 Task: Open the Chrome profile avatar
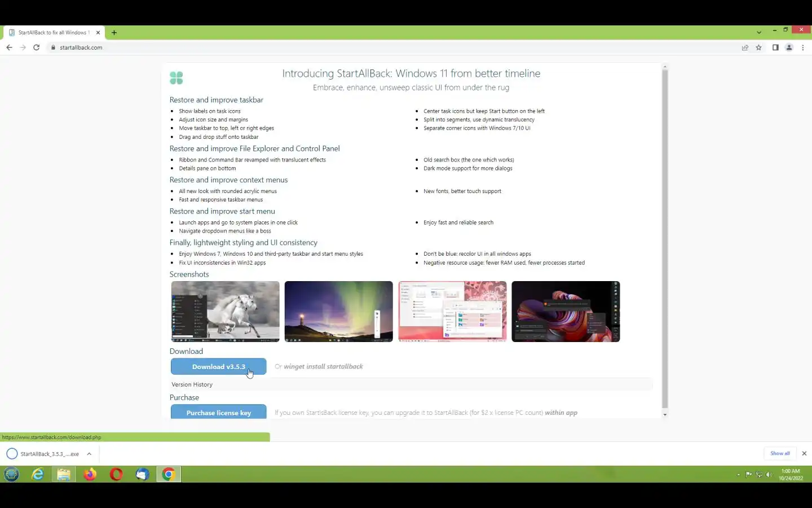(789, 47)
